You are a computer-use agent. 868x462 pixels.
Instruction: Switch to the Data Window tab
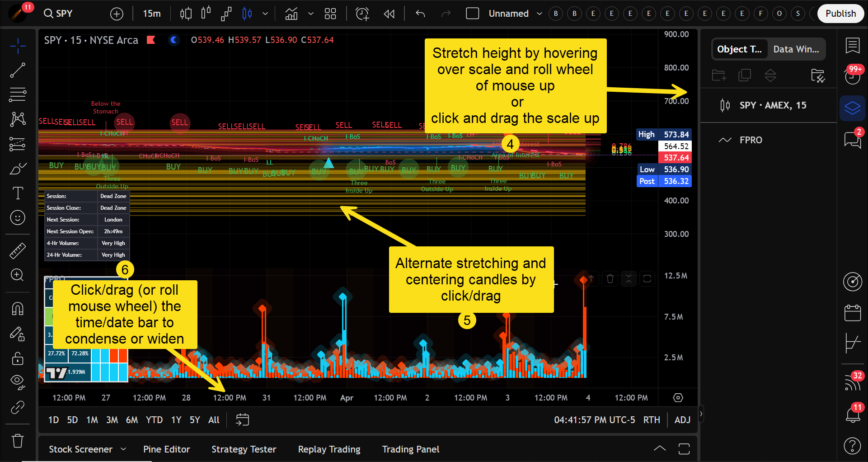[x=796, y=49]
